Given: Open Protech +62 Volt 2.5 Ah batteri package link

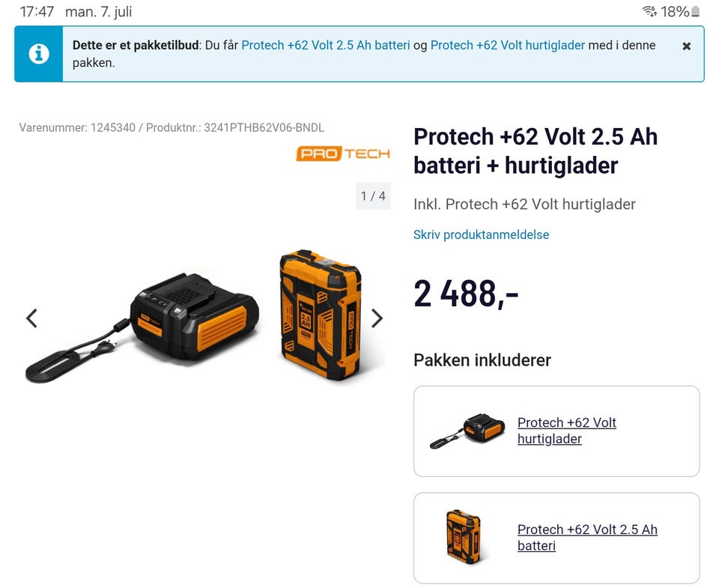Looking at the screenshot, I should point(587,538).
